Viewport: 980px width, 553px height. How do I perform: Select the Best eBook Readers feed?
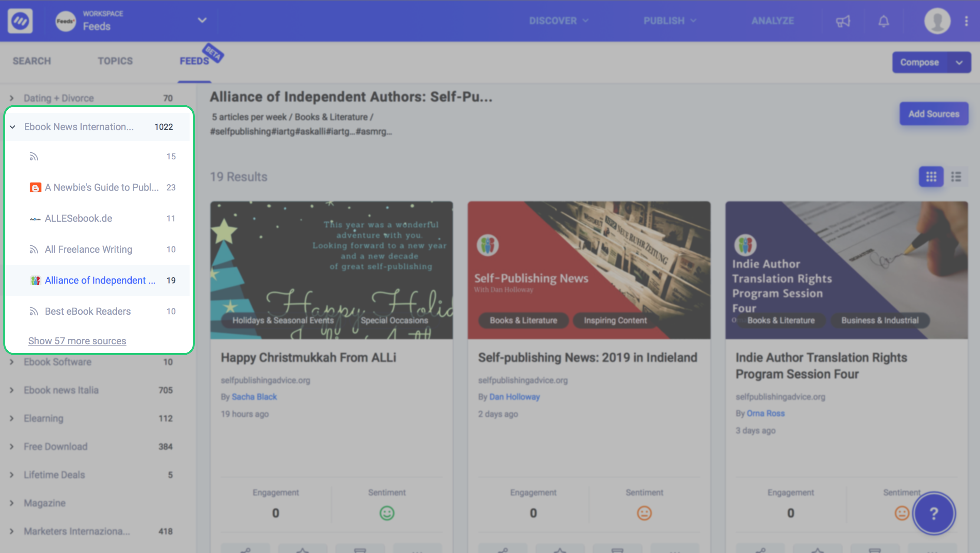tap(98, 311)
